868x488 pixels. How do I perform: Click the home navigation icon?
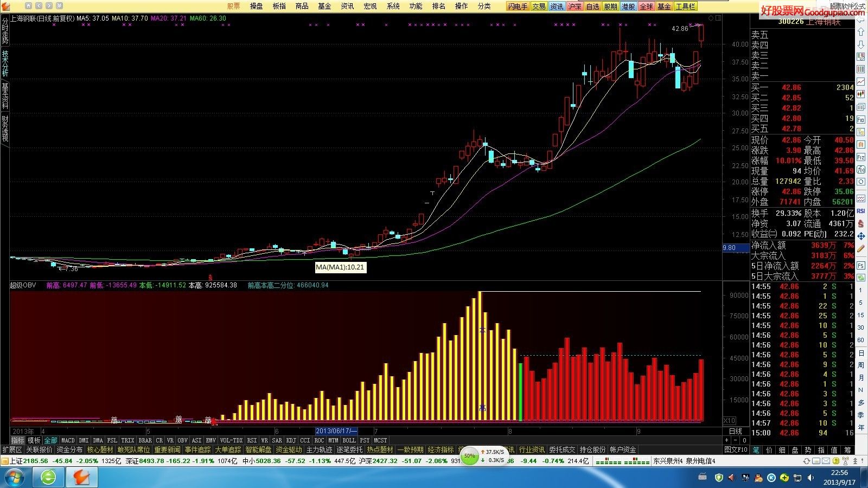(28, 6)
